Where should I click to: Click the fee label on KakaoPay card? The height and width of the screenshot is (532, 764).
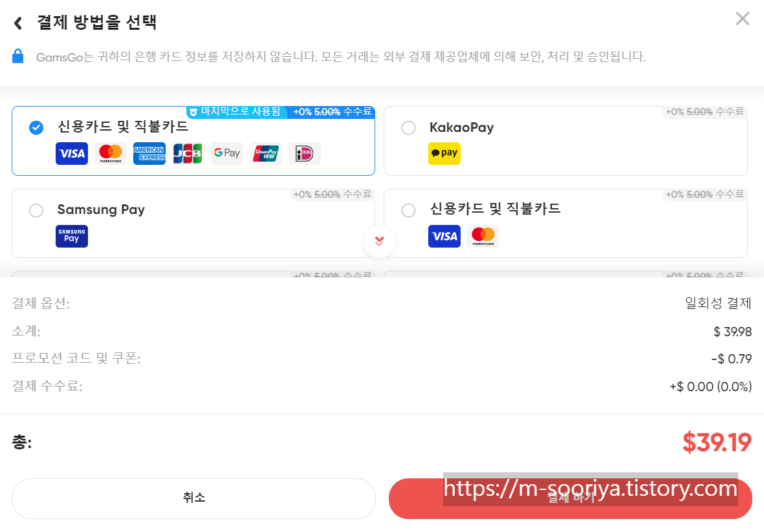pos(704,112)
